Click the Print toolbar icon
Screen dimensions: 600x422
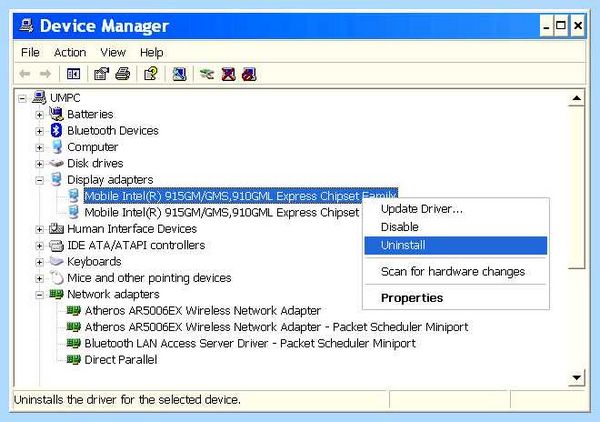pyautogui.click(x=122, y=73)
